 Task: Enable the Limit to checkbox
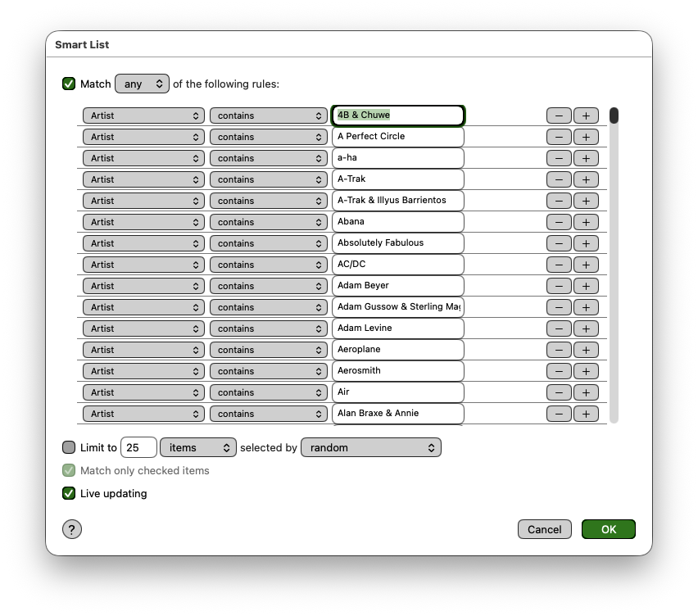(69, 447)
